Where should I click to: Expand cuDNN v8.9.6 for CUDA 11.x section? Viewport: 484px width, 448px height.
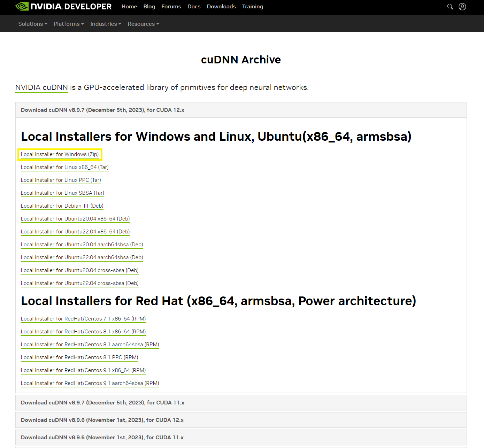[x=241, y=438]
